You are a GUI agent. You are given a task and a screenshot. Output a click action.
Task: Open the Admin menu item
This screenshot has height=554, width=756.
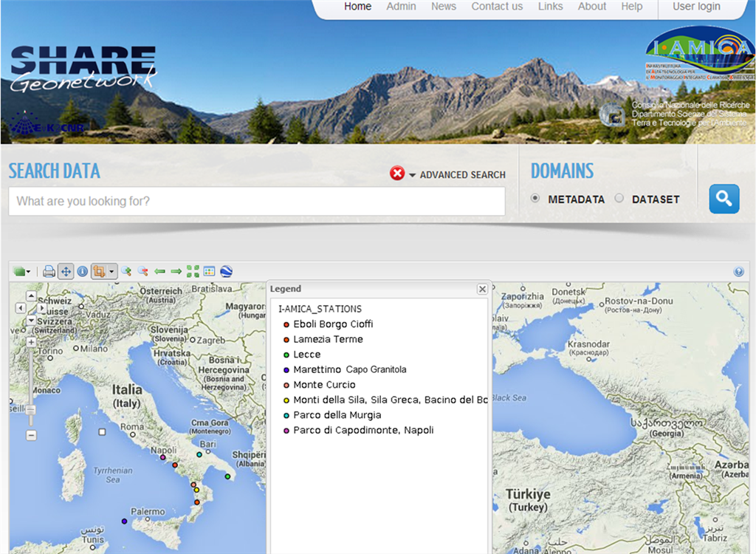(401, 6)
